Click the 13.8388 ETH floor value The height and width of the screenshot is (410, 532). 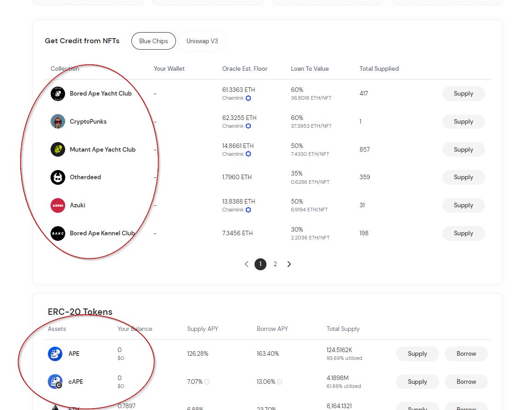(238, 202)
